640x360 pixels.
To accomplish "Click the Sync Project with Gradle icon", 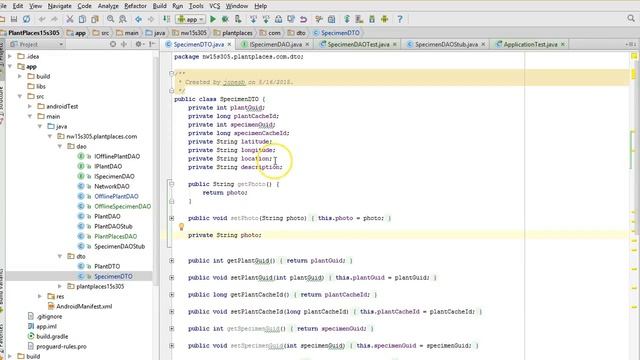I will point(347,19).
